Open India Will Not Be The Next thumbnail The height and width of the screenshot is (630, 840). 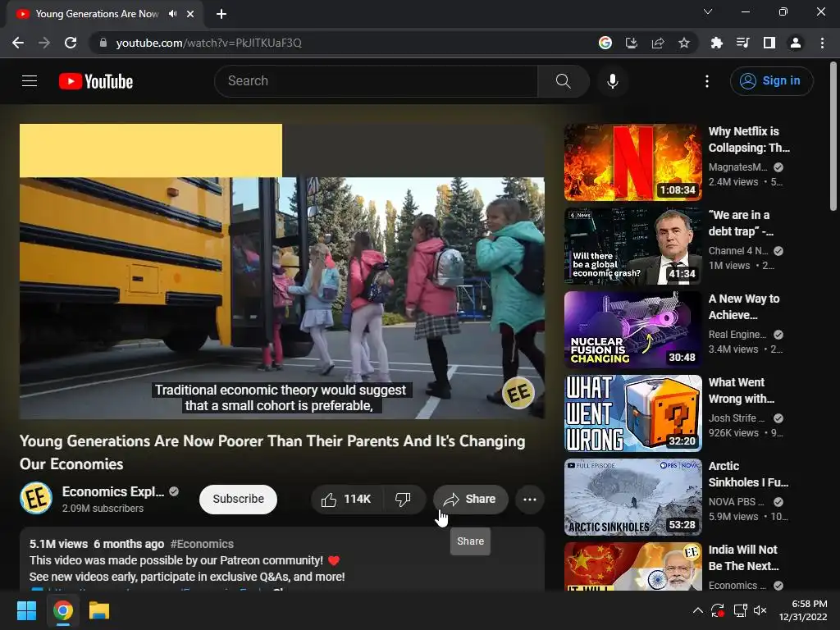point(632,566)
